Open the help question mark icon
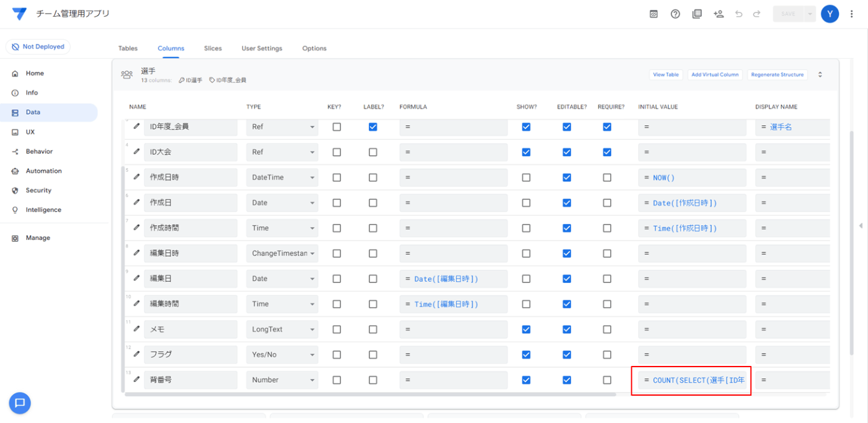This screenshot has width=868, height=423. (x=675, y=14)
